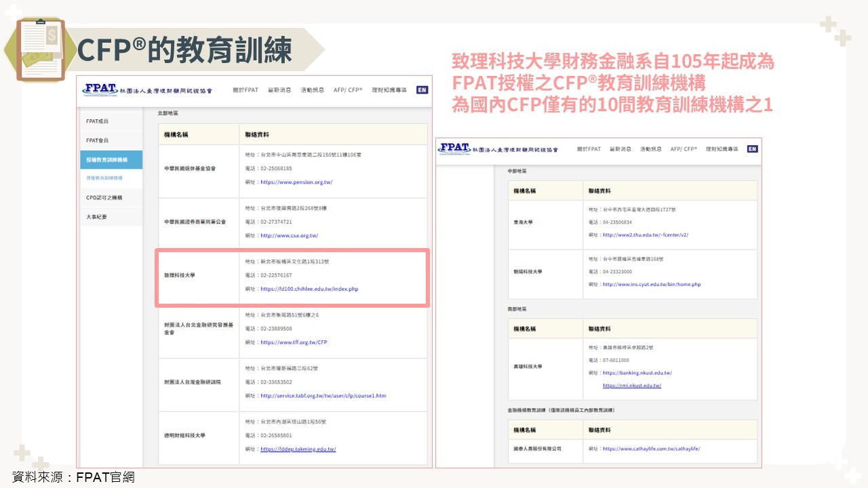Click the 北部地區 section heading
The width and height of the screenshot is (868, 488).
pos(167,113)
